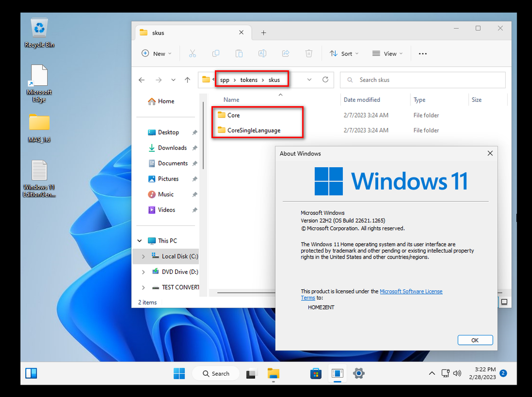Click the Search skus input field
The width and height of the screenshot is (532, 397).
[x=423, y=80]
